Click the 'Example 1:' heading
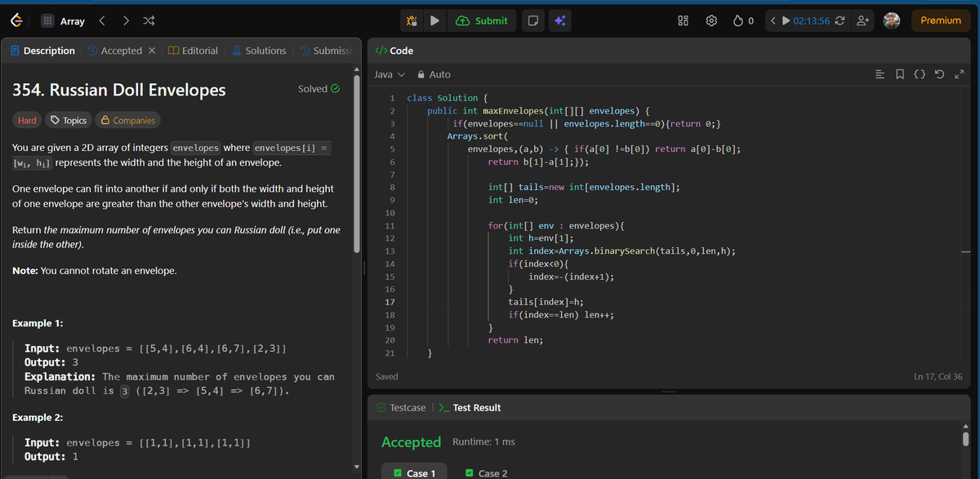This screenshot has height=479, width=980. pos(38,323)
